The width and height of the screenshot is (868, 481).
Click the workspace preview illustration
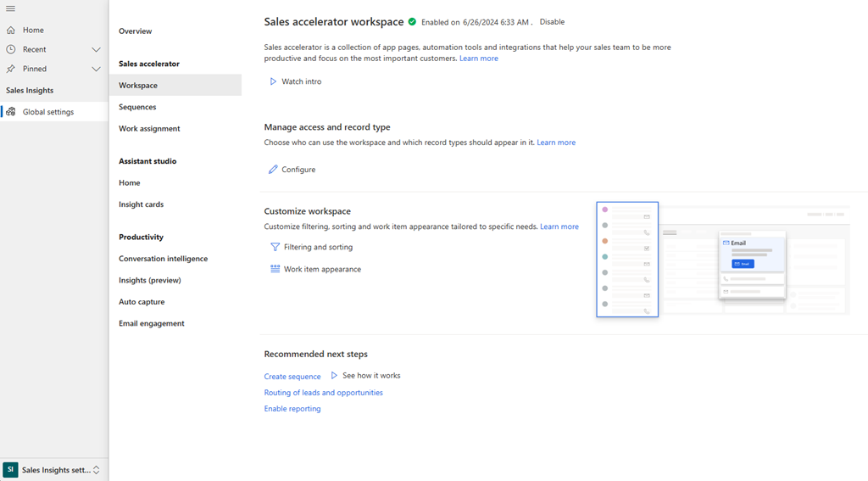click(723, 260)
